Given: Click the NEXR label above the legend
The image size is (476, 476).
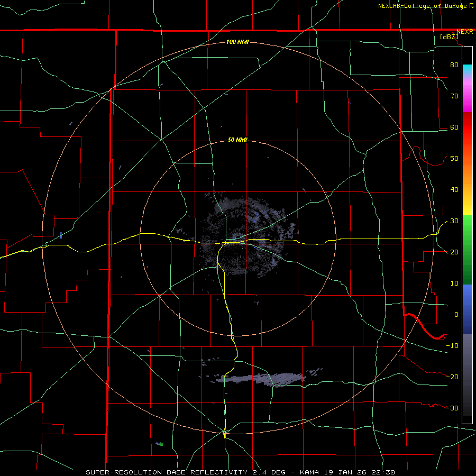Looking at the screenshot, I should [464, 32].
